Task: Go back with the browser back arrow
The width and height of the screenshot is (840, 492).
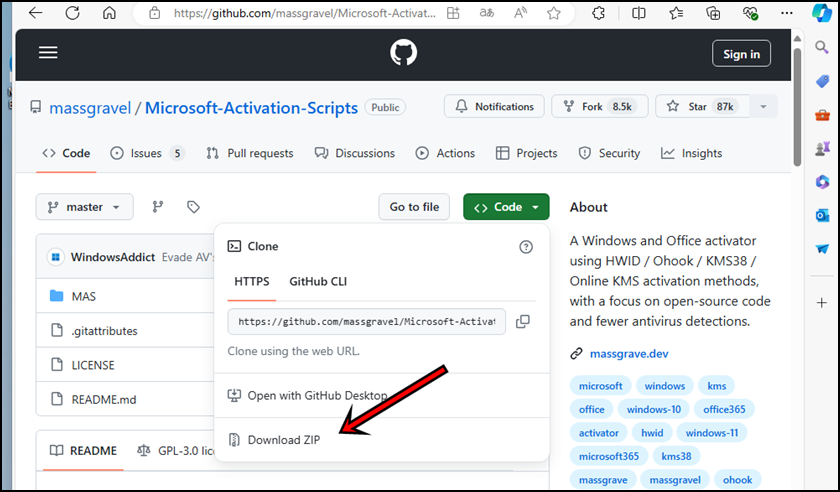Action: [35, 13]
